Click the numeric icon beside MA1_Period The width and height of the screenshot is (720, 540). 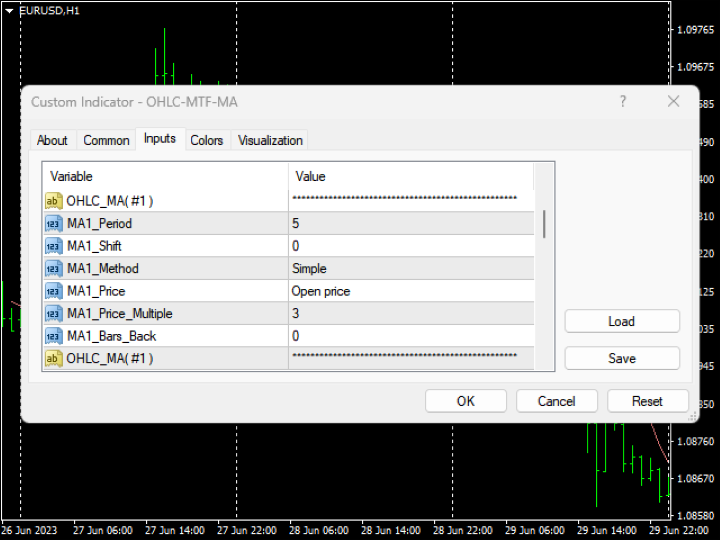coord(54,223)
